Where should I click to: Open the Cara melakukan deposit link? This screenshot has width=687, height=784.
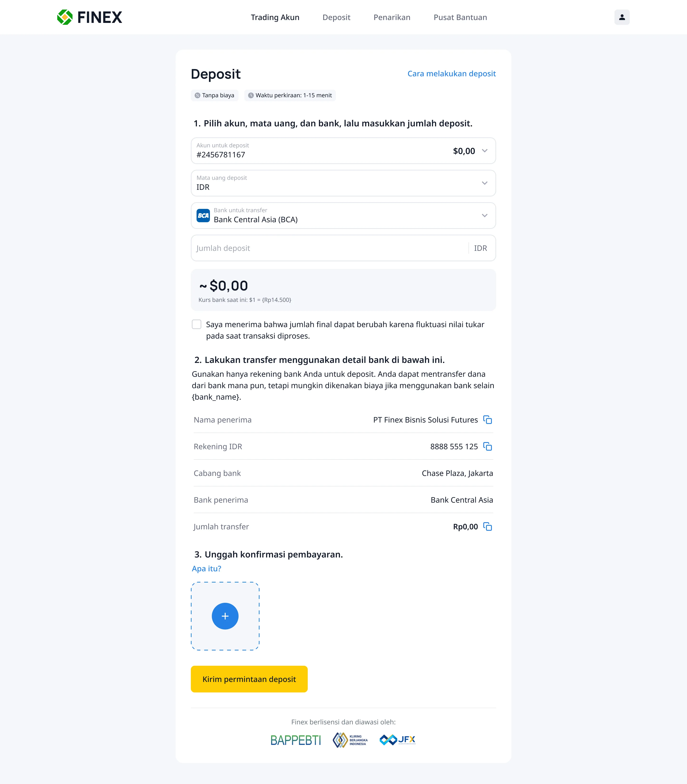pos(451,74)
